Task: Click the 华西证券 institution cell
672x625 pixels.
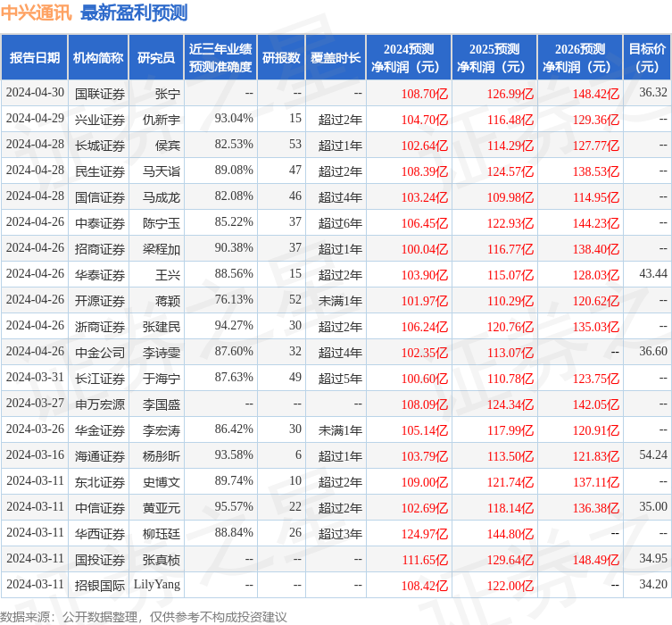Action: pyautogui.click(x=100, y=534)
